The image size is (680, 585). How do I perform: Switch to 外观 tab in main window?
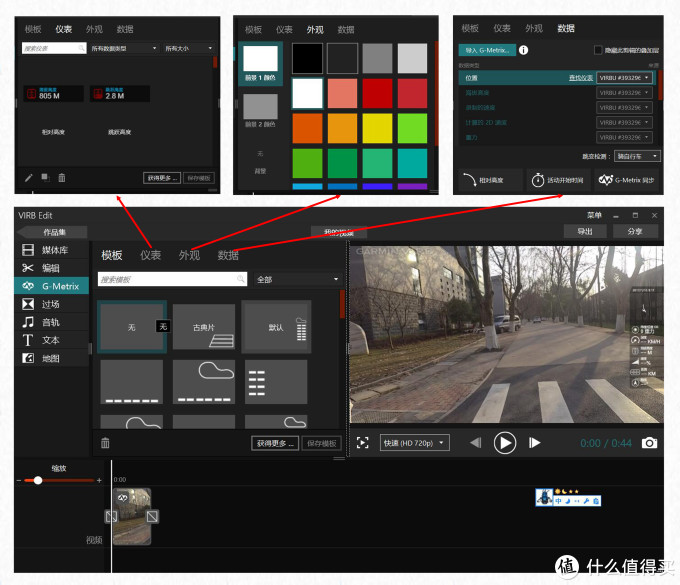click(189, 255)
